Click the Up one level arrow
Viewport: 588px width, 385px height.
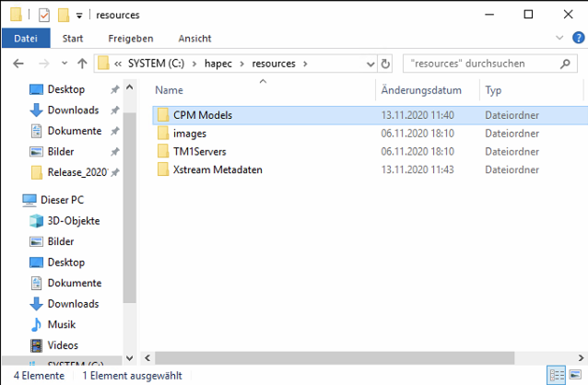coord(82,64)
